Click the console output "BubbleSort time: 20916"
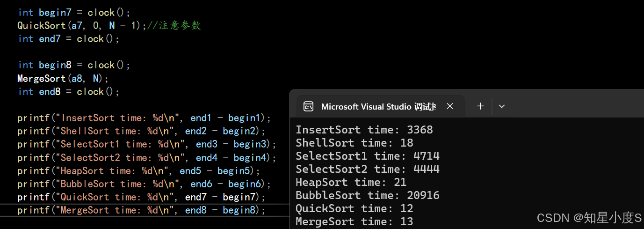 pyautogui.click(x=367, y=195)
